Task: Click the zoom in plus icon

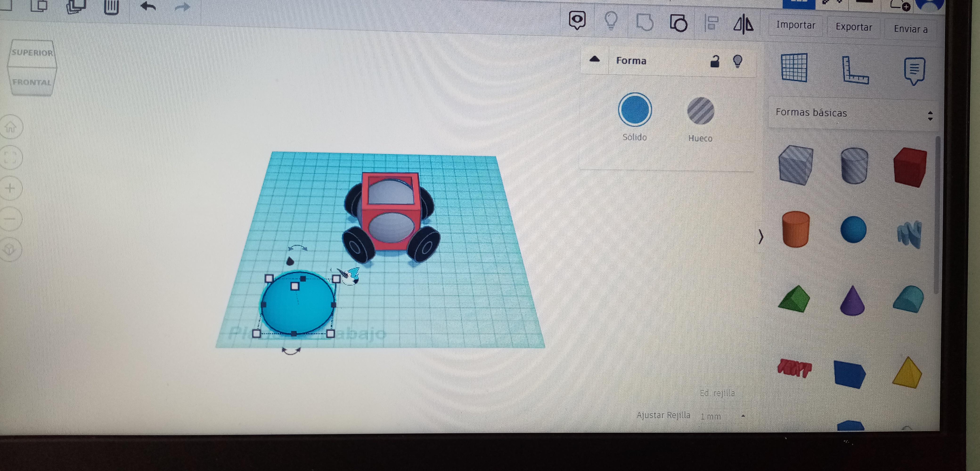Action: 11,188
